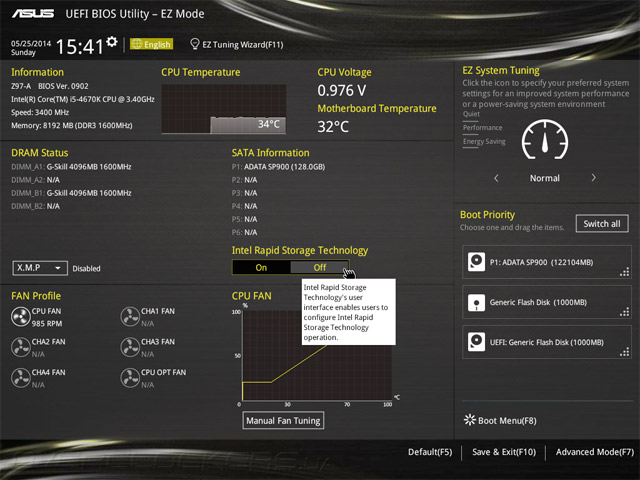Click the drag handle on the UEFI: Generic Flash Disk item
The image size is (640, 480).
point(624,352)
